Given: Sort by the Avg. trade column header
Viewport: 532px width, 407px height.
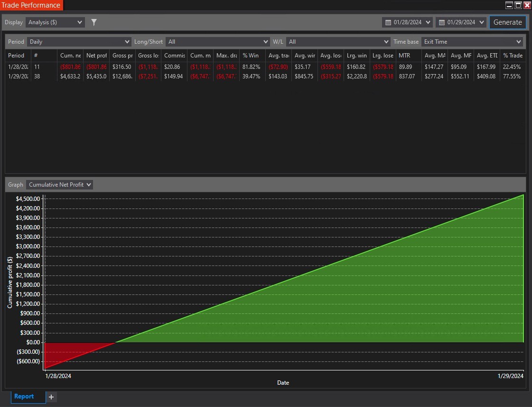Looking at the screenshot, I should click(x=279, y=56).
